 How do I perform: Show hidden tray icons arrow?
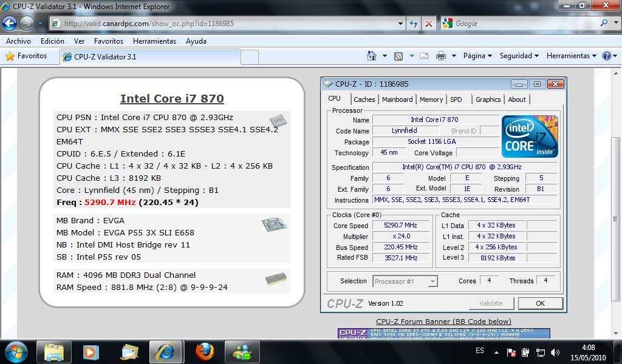point(496,352)
